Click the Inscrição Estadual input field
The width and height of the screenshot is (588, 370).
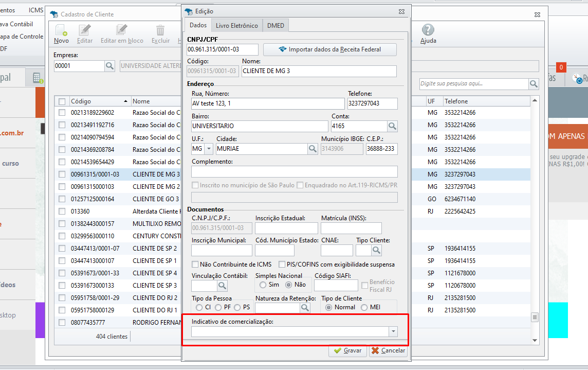point(286,228)
